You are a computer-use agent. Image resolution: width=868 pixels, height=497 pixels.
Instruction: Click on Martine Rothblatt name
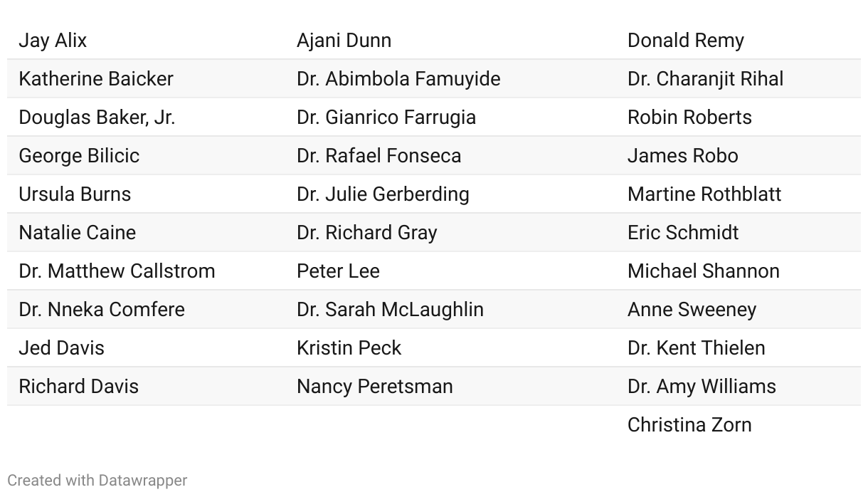tap(704, 194)
